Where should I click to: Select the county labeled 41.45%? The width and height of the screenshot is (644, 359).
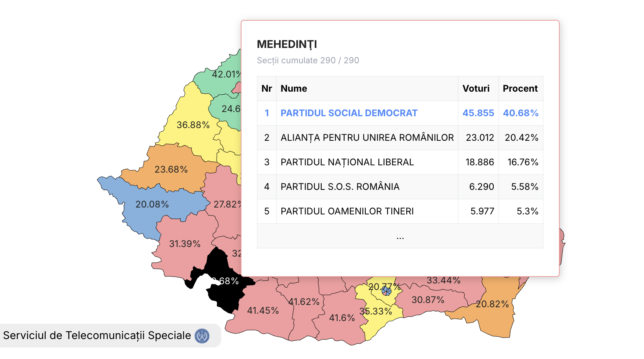point(263,311)
